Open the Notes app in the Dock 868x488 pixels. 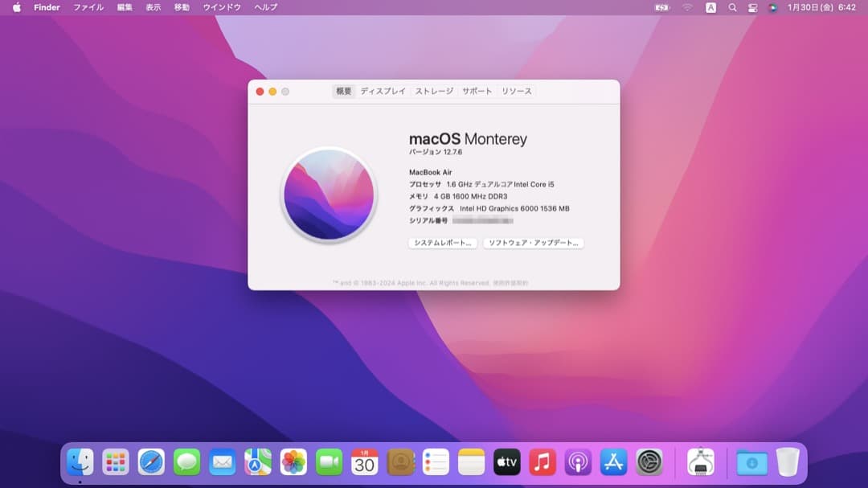[x=471, y=462]
